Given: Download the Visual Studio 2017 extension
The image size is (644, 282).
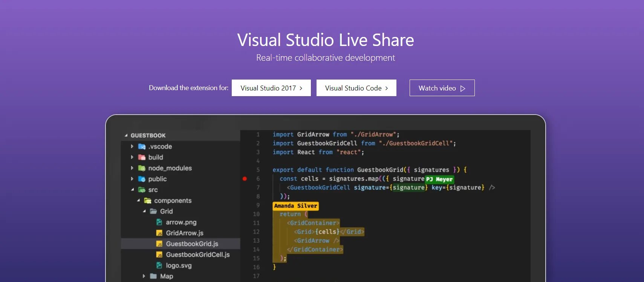Looking at the screenshot, I should (x=271, y=88).
